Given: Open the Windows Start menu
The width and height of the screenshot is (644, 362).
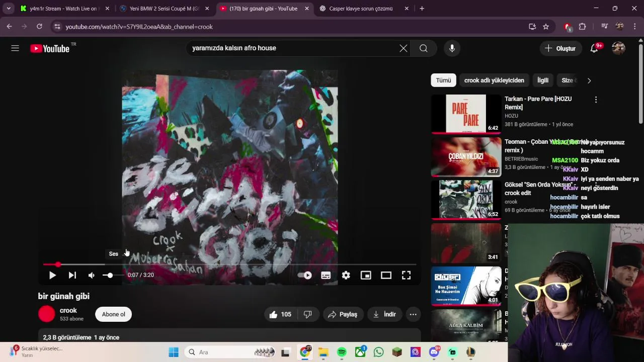Looking at the screenshot, I should coord(174,352).
